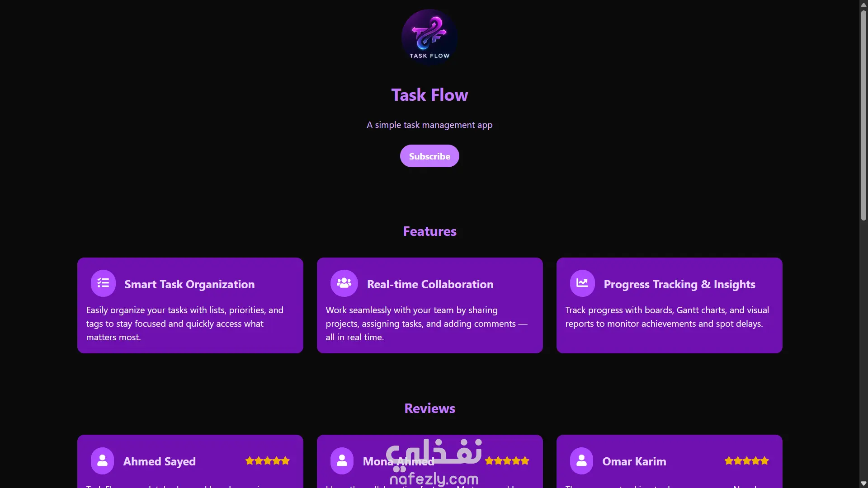This screenshot has width=868, height=488.
Task: Select the Features section heading
Action: (429, 231)
